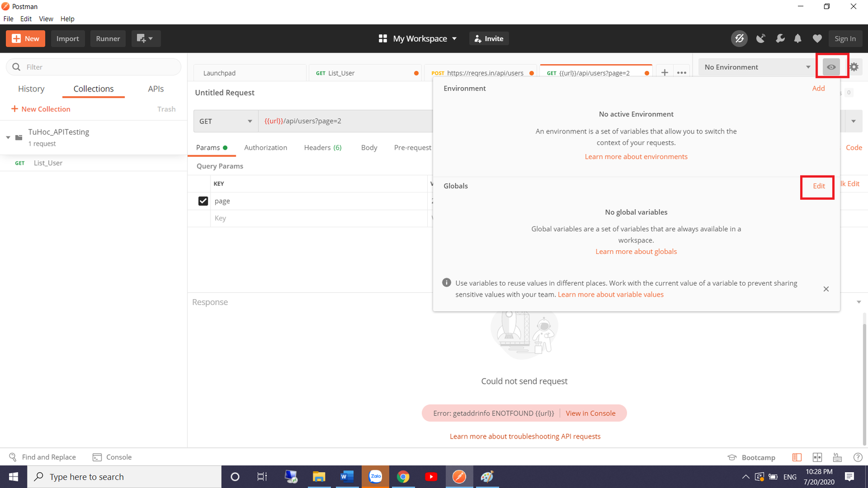
Task: Open the File menu
Action: (x=8, y=18)
